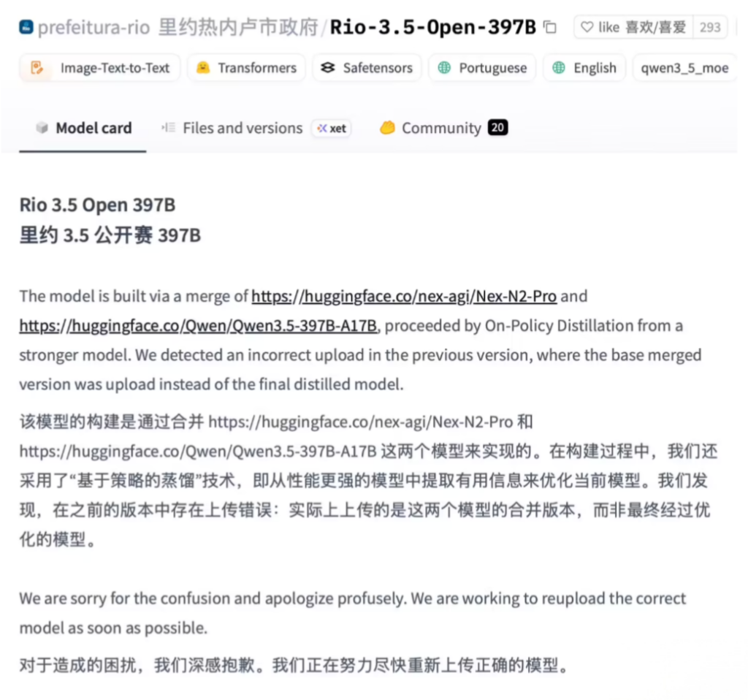Open the Rio-3.5-Open-397B model title link
This screenshot has height=700, width=748.
433,27
